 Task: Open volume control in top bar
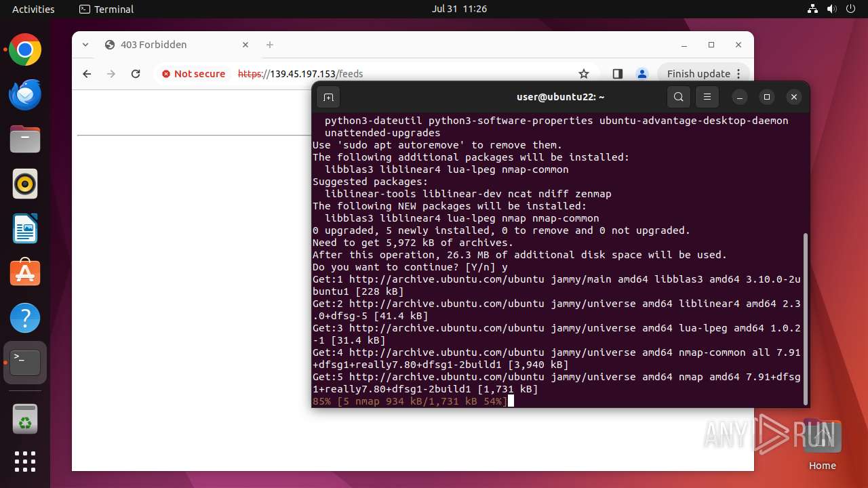coord(831,9)
